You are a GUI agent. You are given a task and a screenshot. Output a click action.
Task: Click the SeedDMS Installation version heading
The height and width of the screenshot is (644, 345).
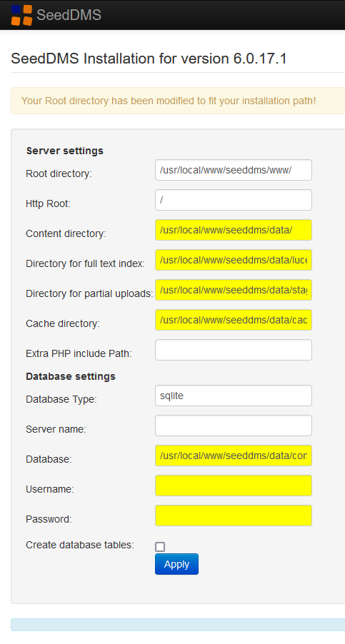(149, 59)
